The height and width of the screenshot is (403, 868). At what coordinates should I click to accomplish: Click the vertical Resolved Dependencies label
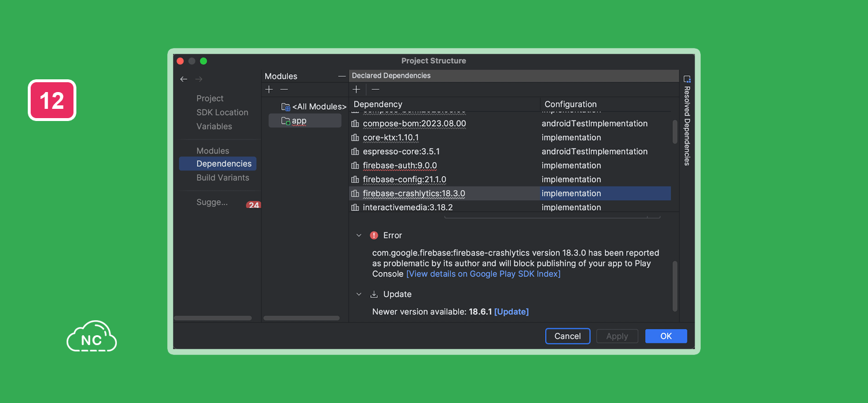tap(687, 126)
